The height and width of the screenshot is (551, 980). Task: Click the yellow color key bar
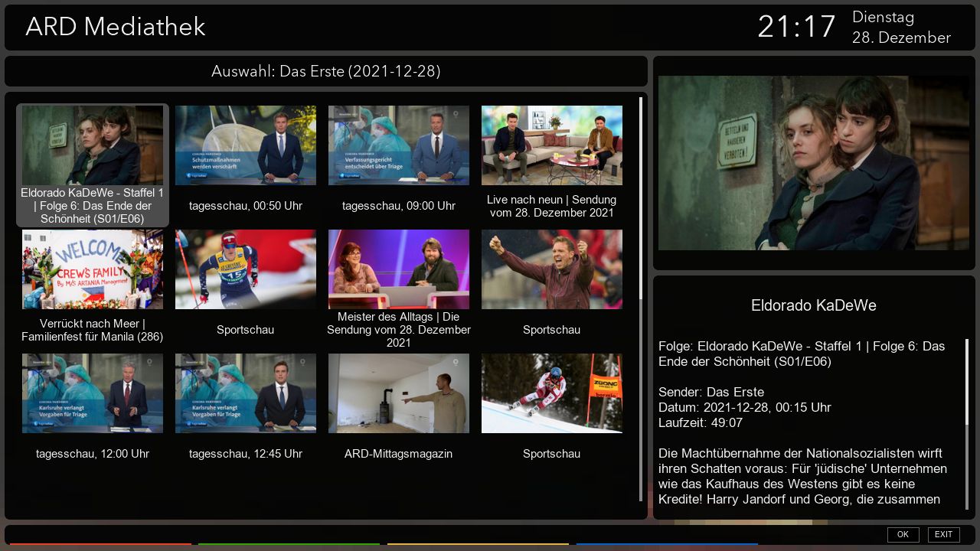pos(478,544)
